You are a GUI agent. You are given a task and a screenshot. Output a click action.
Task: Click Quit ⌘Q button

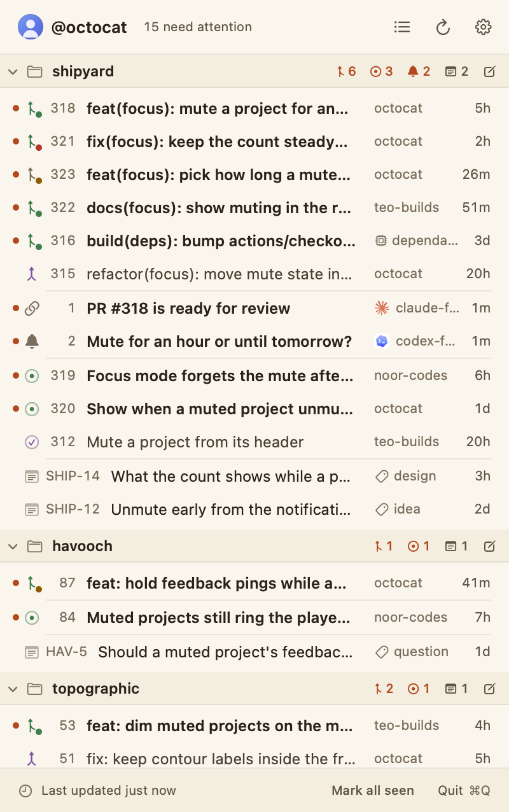pyautogui.click(x=464, y=791)
